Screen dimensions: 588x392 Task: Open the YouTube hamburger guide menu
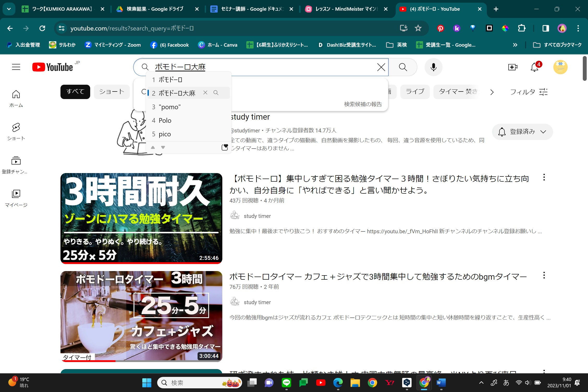point(16,67)
